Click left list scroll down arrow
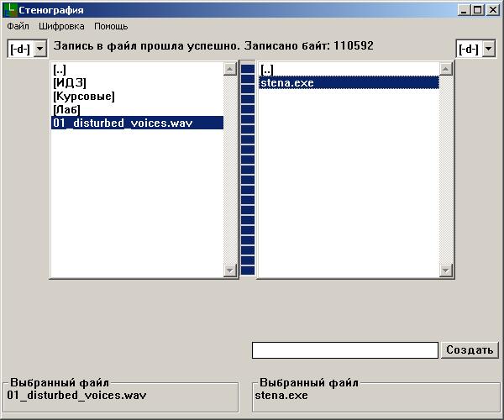Image resolution: width=504 pixels, height=420 pixels. click(230, 270)
